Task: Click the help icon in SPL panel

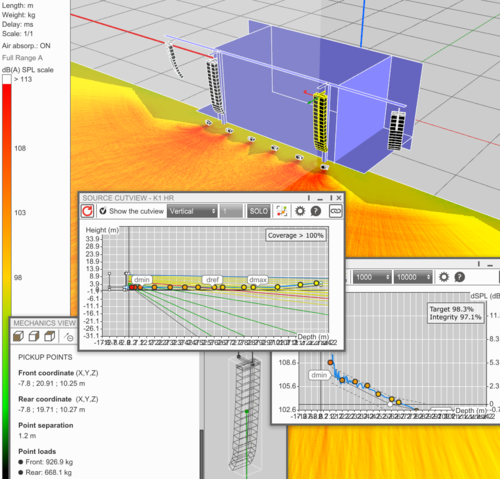Action: (459, 277)
